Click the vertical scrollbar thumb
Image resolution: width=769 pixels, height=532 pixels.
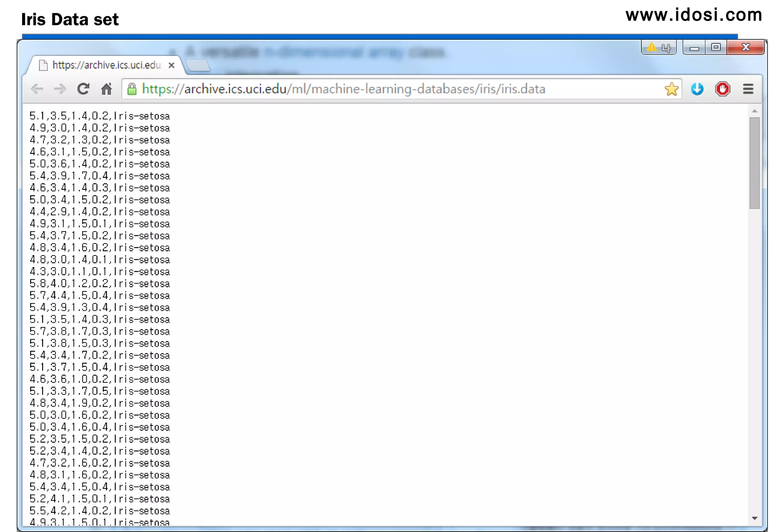click(x=754, y=163)
